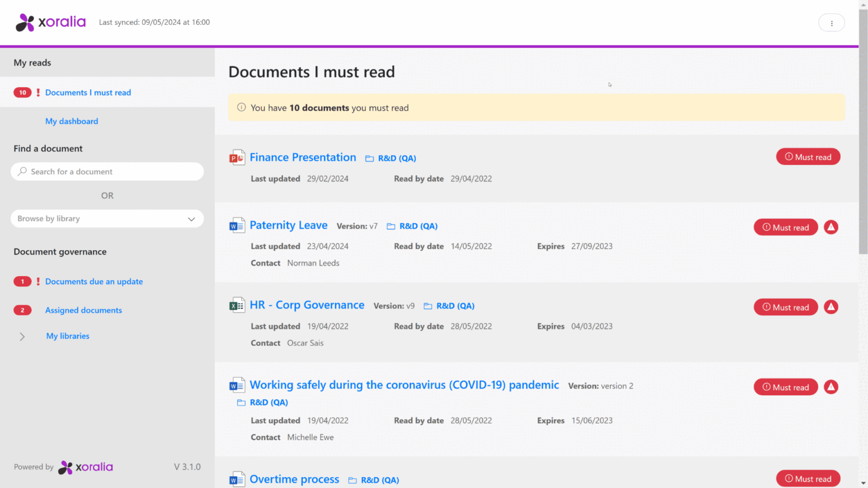The height and width of the screenshot is (488, 868).
Task: Click the red warning triangle for Paternity Leave
Action: tap(831, 228)
